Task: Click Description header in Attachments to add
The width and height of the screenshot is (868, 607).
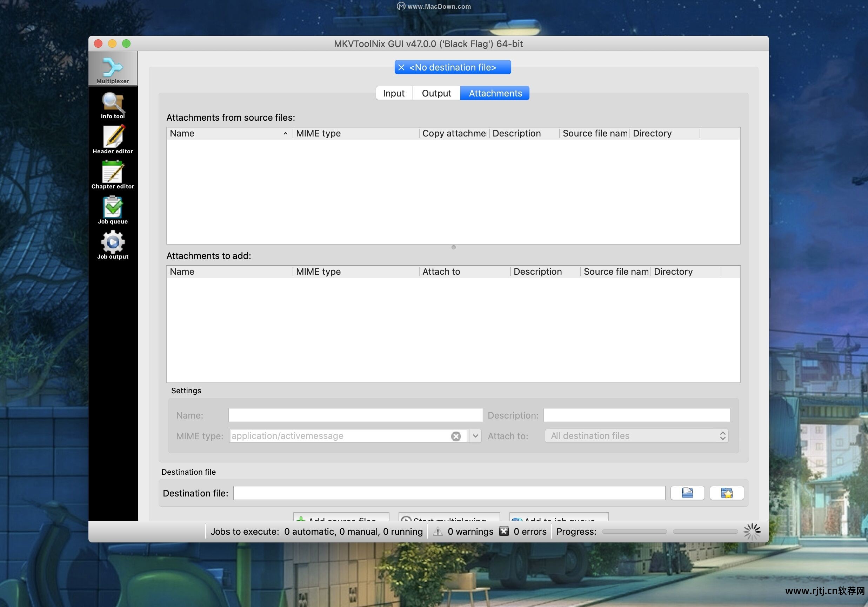Action: (545, 272)
